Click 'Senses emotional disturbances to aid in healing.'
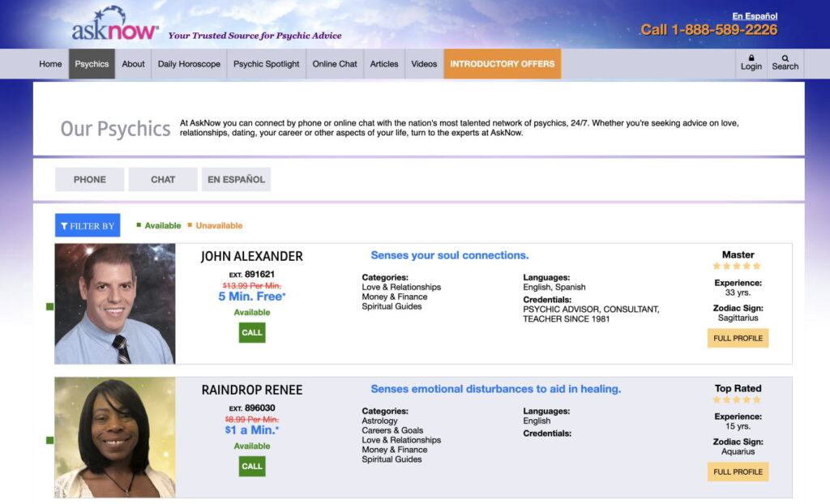 pyautogui.click(x=495, y=389)
